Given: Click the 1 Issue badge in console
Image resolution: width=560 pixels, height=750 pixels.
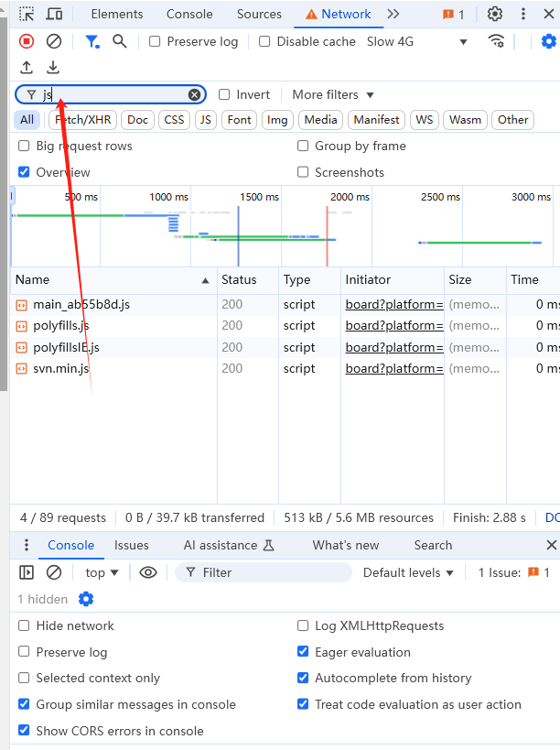Looking at the screenshot, I should point(514,572).
